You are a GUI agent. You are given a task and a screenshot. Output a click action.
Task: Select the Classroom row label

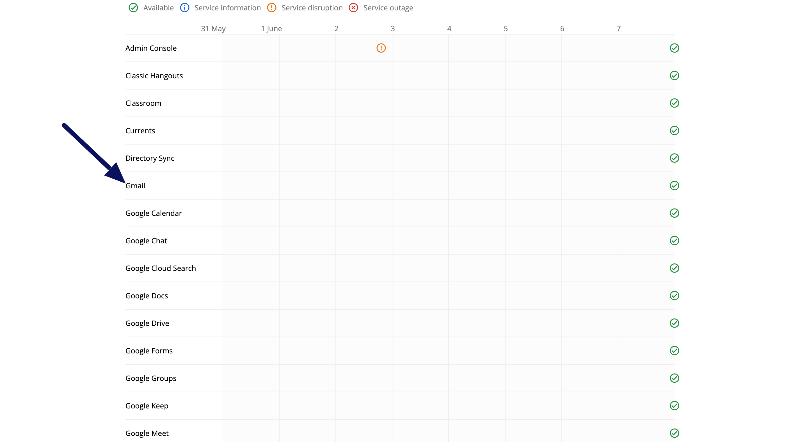pyautogui.click(x=143, y=103)
